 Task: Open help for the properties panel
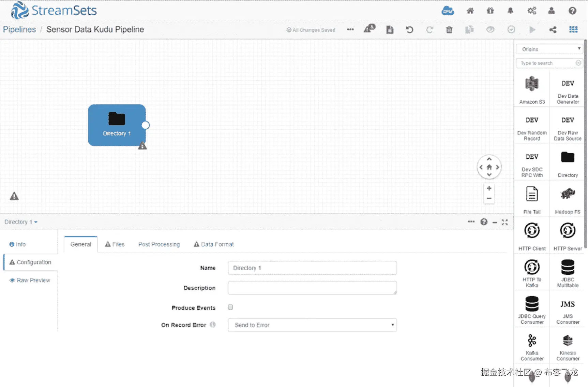tap(484, 222)
